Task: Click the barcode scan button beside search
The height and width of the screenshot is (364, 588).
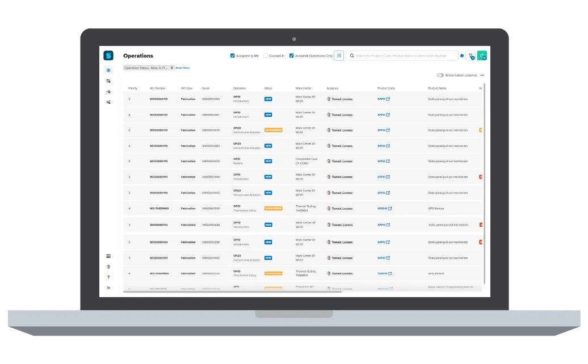Action: [339, 56]
